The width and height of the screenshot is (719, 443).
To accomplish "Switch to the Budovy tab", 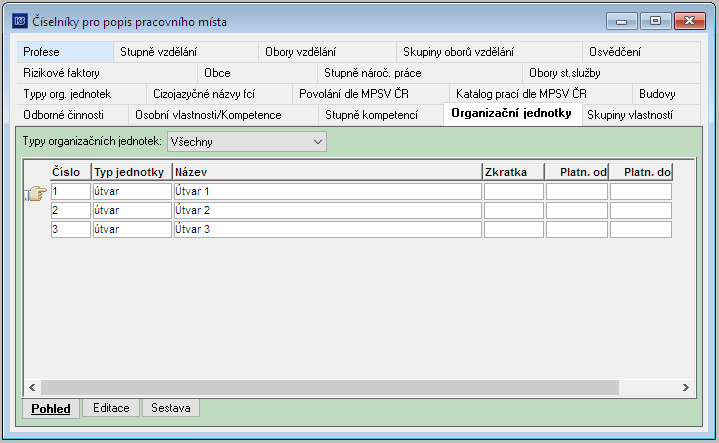I will 666,94.
